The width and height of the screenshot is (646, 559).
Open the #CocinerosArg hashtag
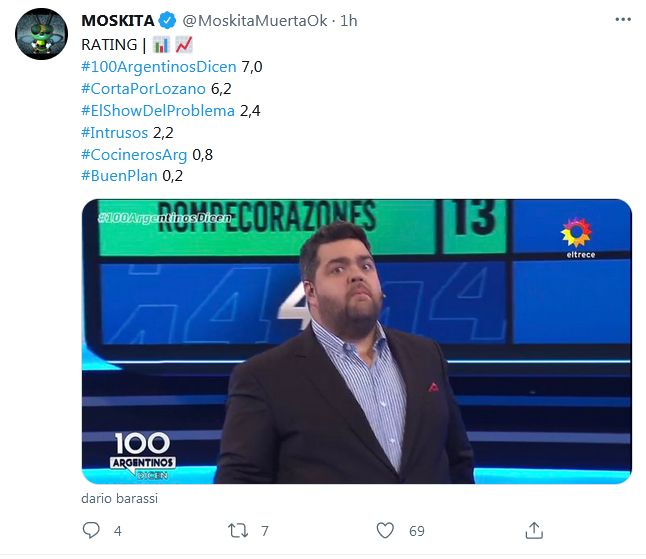coord(134,155)
